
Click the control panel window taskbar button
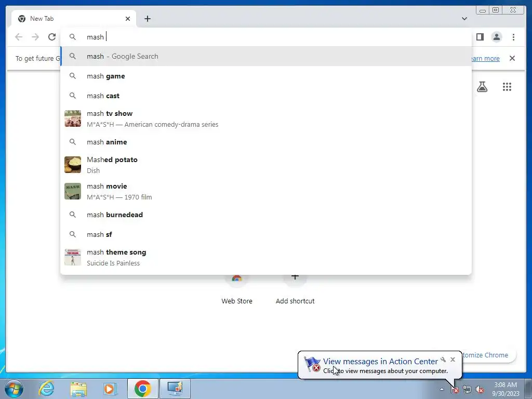tap(175, 389)
